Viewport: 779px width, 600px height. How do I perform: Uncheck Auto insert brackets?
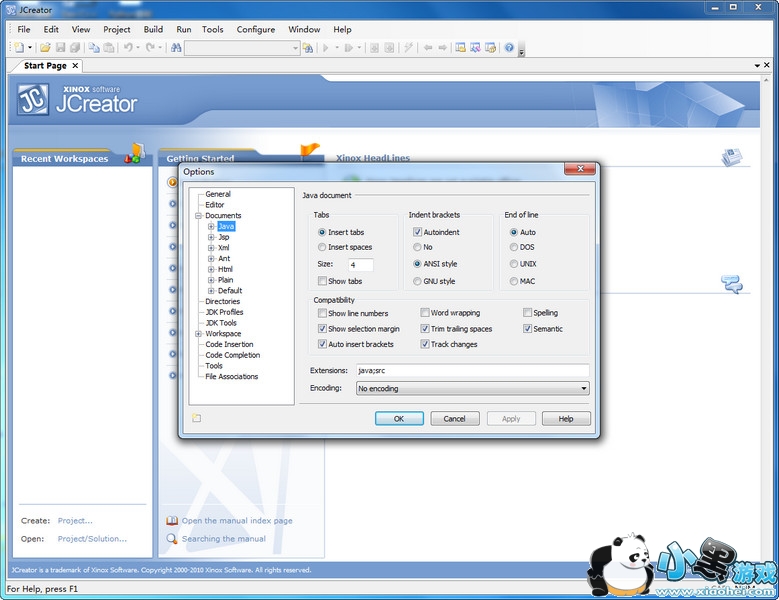[x=322, y=344]
